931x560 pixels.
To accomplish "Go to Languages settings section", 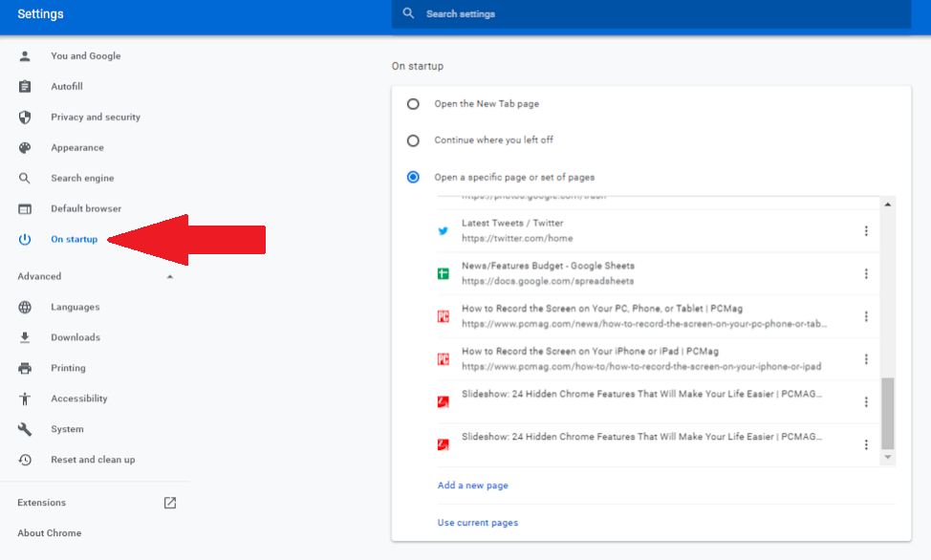I will 76,307.
